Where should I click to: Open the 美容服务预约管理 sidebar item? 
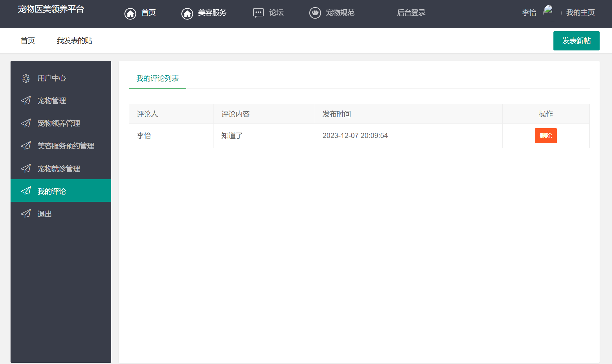tap(66, 146)
